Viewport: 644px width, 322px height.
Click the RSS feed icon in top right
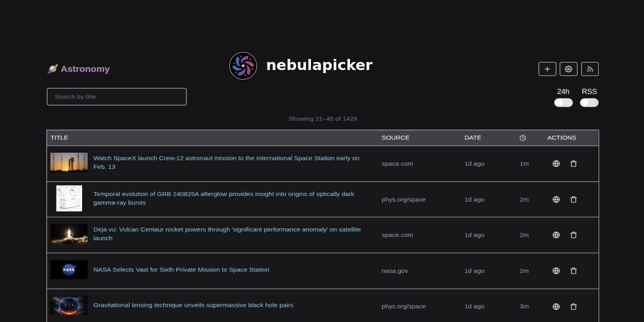(x=590, y=69)
